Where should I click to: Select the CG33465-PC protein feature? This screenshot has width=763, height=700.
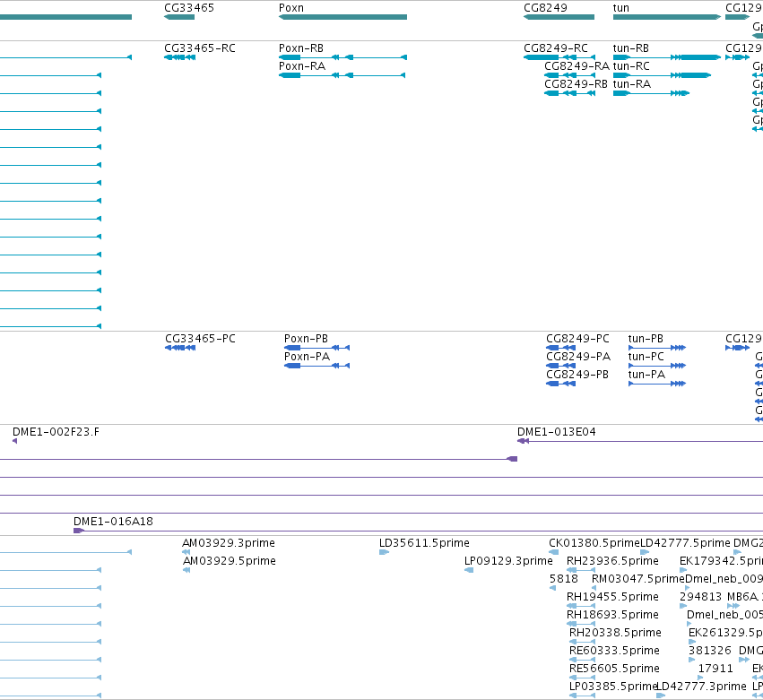[x=180, y=348]
